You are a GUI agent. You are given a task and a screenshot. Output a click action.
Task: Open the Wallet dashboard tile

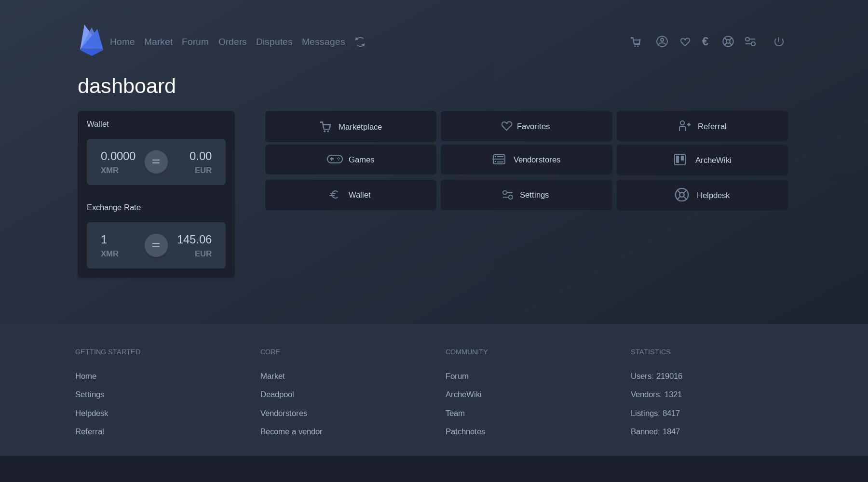pos(351,195)
